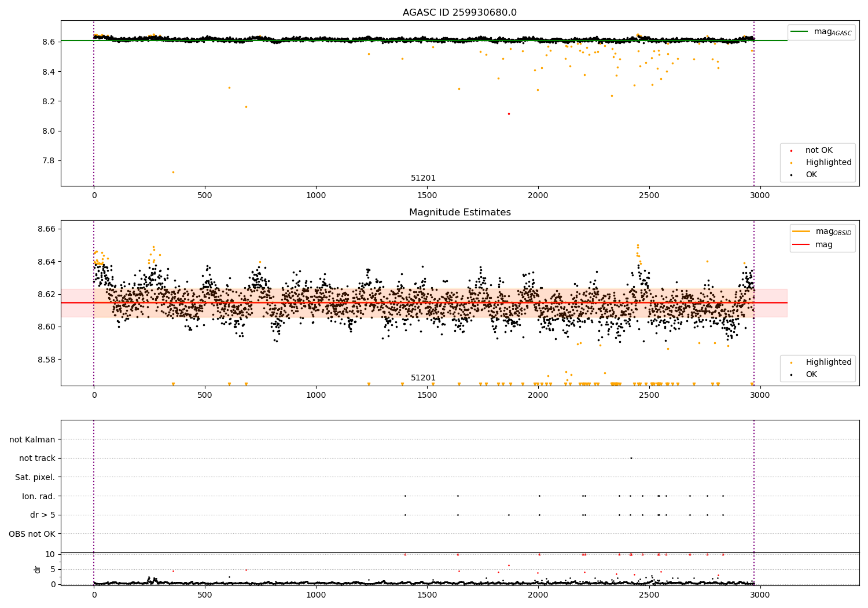Image resolution: width=868 pixels, height=608 pixels.
Task: Click 'OK' in the AGASC plot legend
Action: click(x=804, y=175)
